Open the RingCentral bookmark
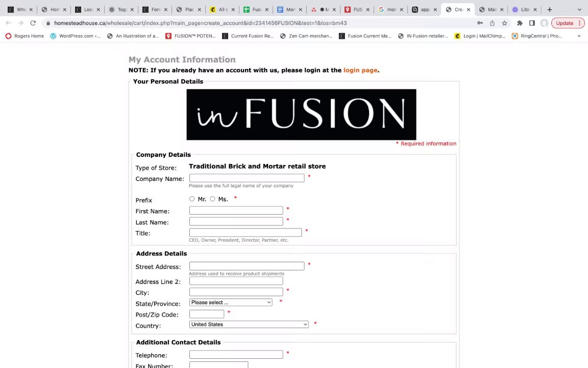 pyautogui.click(x=537, y=36)
